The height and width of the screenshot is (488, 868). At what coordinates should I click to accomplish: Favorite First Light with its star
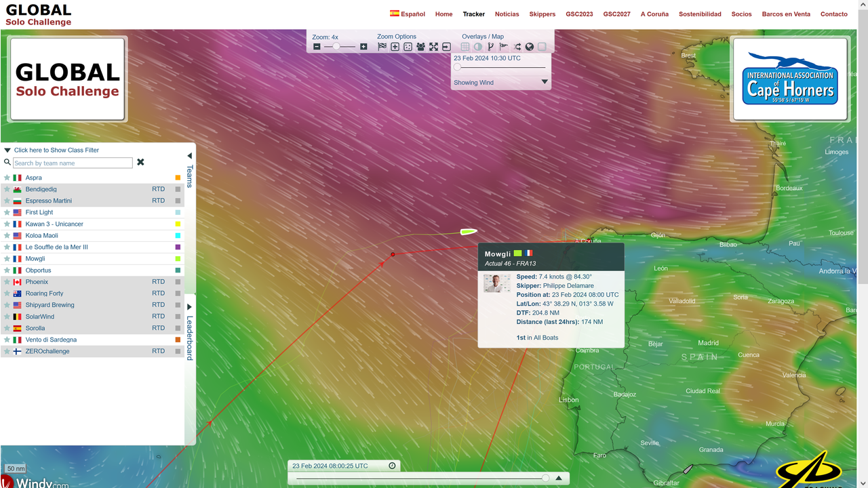(x=7, y=212)
